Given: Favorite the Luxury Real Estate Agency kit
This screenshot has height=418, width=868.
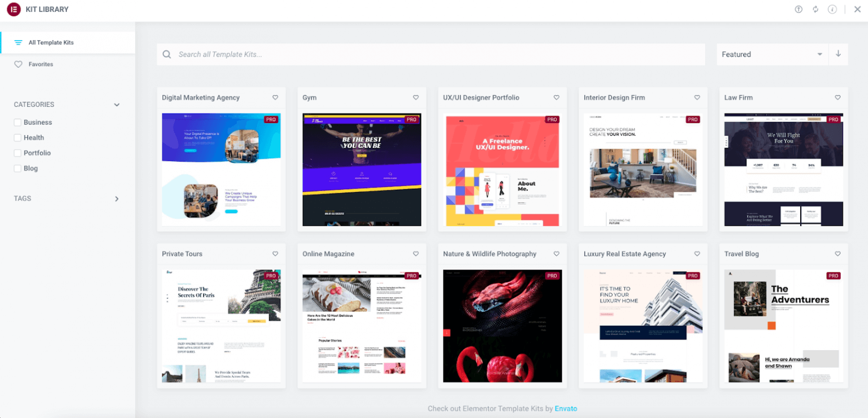Looking at the screenshot, I should [x=697, y=254].
